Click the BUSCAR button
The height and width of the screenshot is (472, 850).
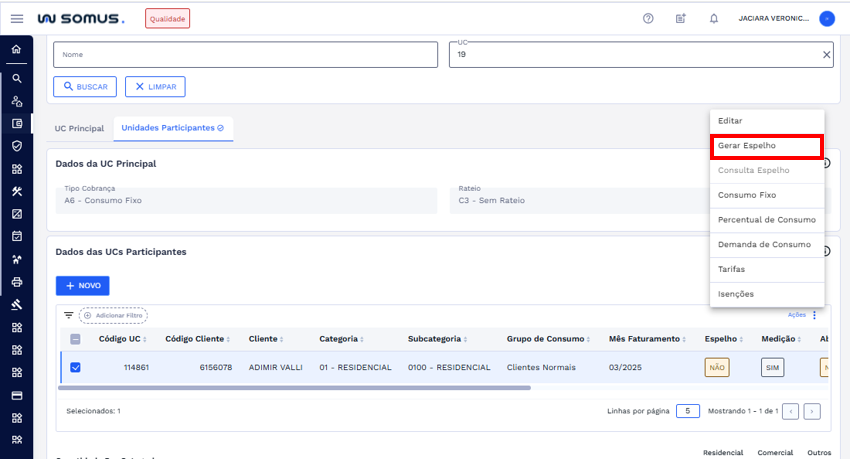85,87
